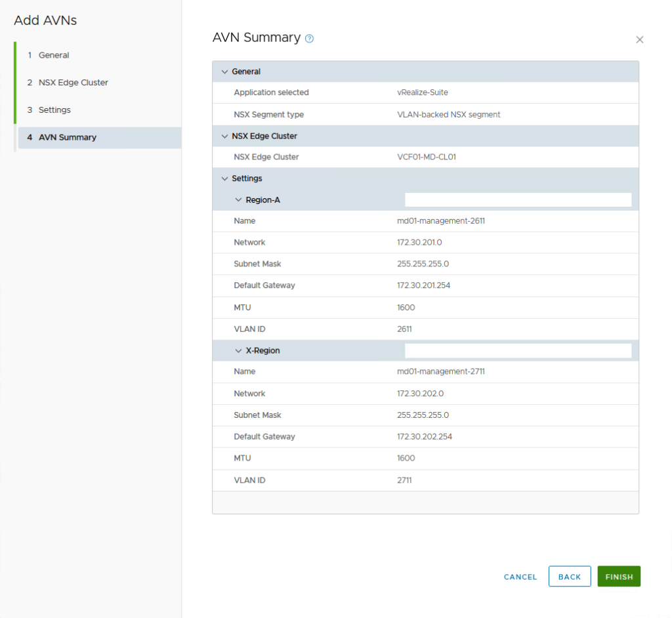
Task: Collapse the Settings section
Action: [x=225, y=178]
